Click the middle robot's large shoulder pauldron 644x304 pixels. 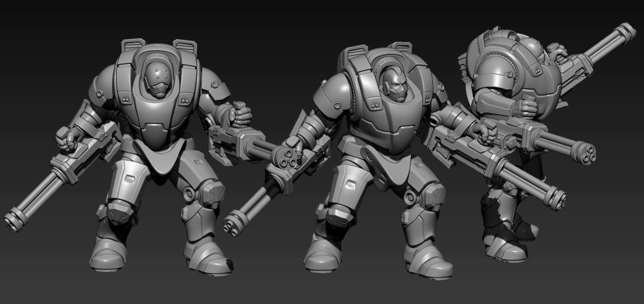tap(331, 98)
